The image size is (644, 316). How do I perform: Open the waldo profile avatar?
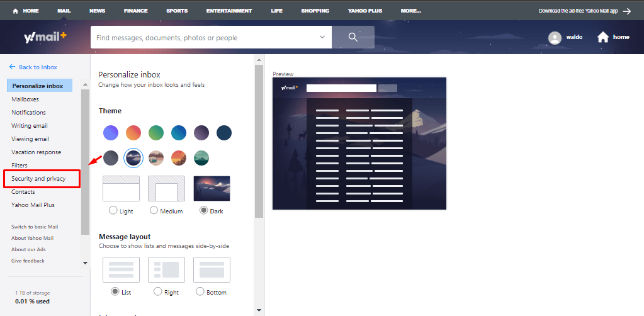(555, 37)
